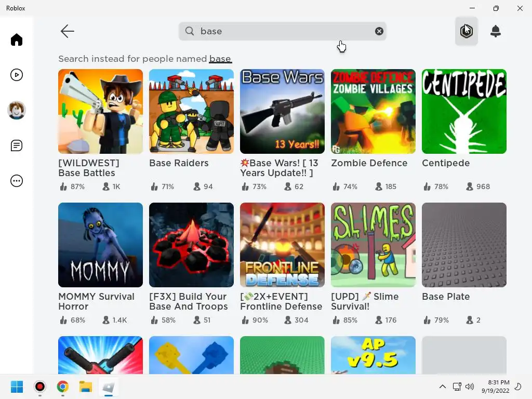Open the volume speaker tray icon
Viewport: 532px width, 399px height.
pyautogui.click(x=470, y=387)
